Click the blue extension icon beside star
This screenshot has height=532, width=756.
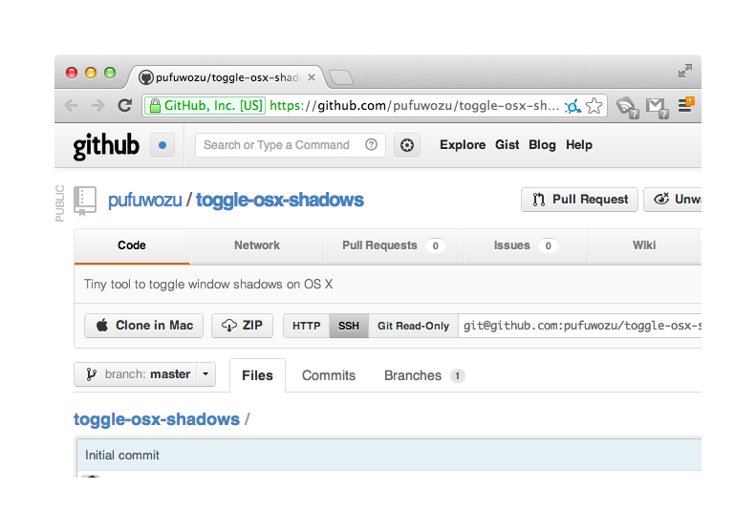click(x=572, y=106)
